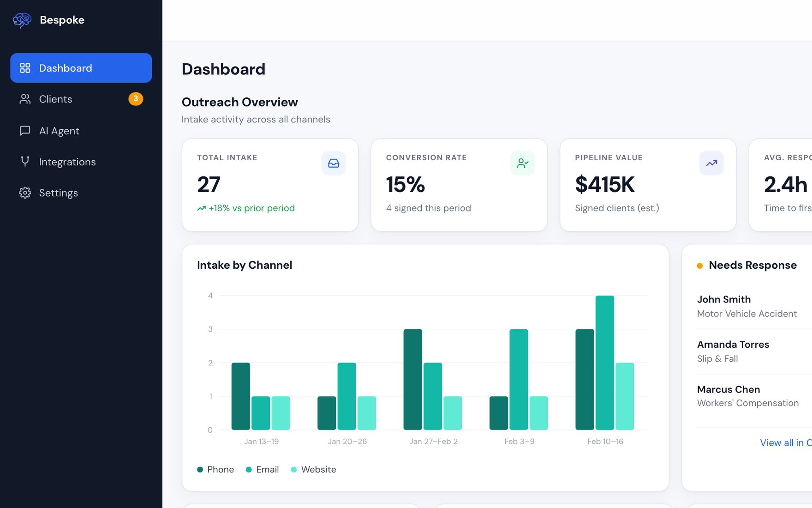The image size is (812, 508).
Task: Click the Feb 10–16 Website bar
Action: point(625,396)
